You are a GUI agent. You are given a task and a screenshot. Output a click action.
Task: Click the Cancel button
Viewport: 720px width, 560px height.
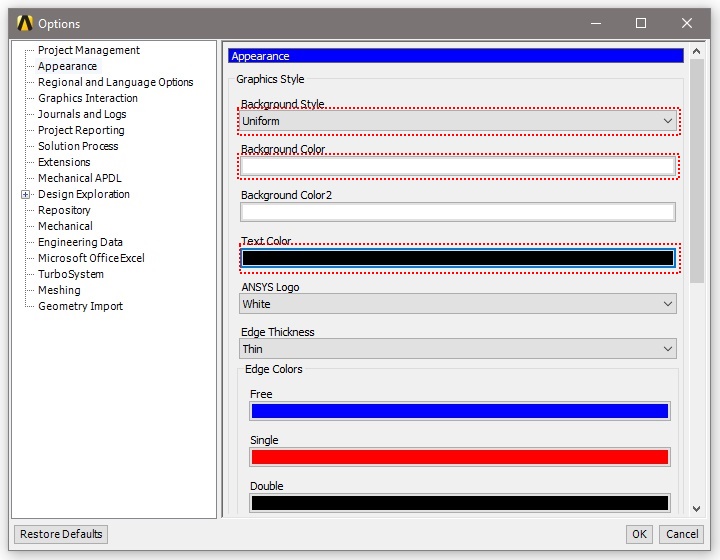point(682,534)
